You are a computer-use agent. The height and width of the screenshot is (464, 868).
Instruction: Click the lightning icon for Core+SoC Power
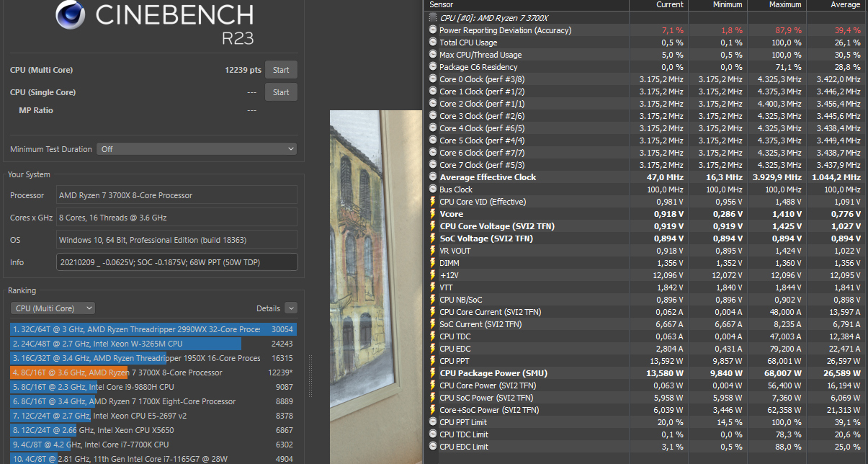(433, 410)
